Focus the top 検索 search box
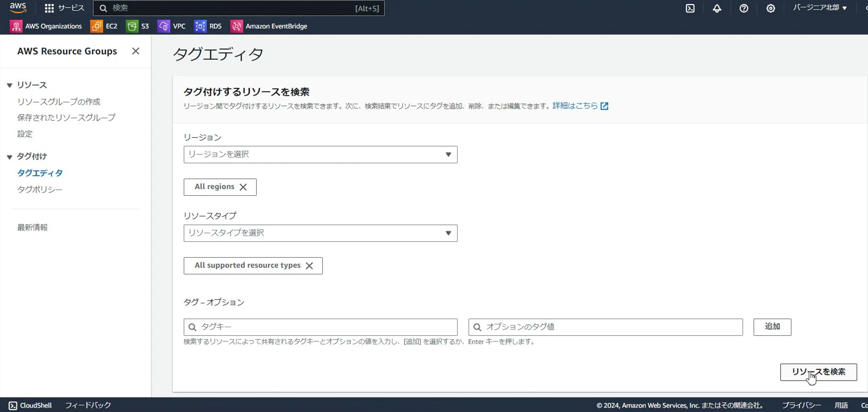This screenshot has height=412, width=868. point(239,9)
